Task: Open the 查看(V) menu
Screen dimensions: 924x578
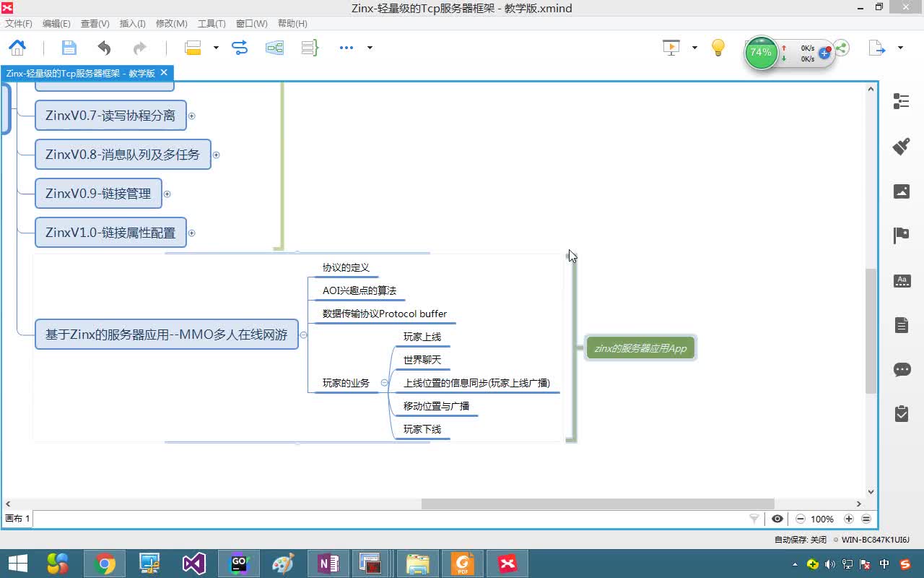Action: coord(95,23)
